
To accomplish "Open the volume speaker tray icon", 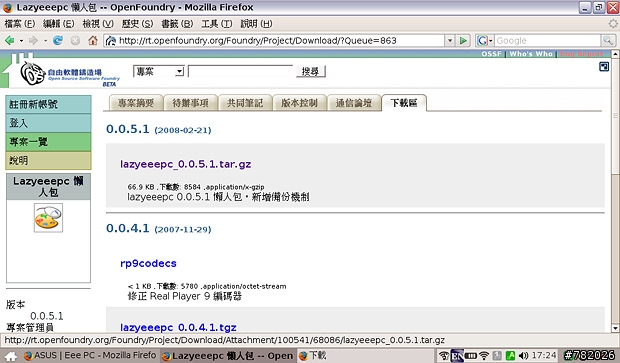I will coord(523,355).
